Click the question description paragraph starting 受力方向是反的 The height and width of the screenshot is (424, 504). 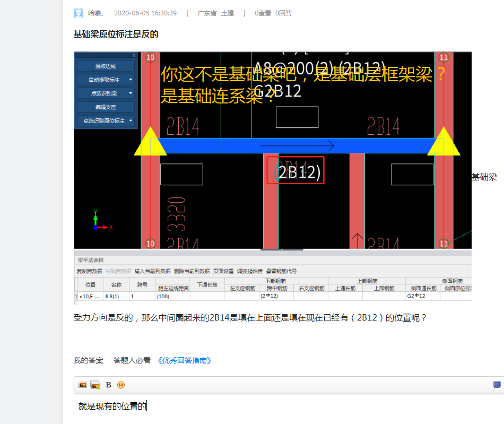[x=250, y=317]
